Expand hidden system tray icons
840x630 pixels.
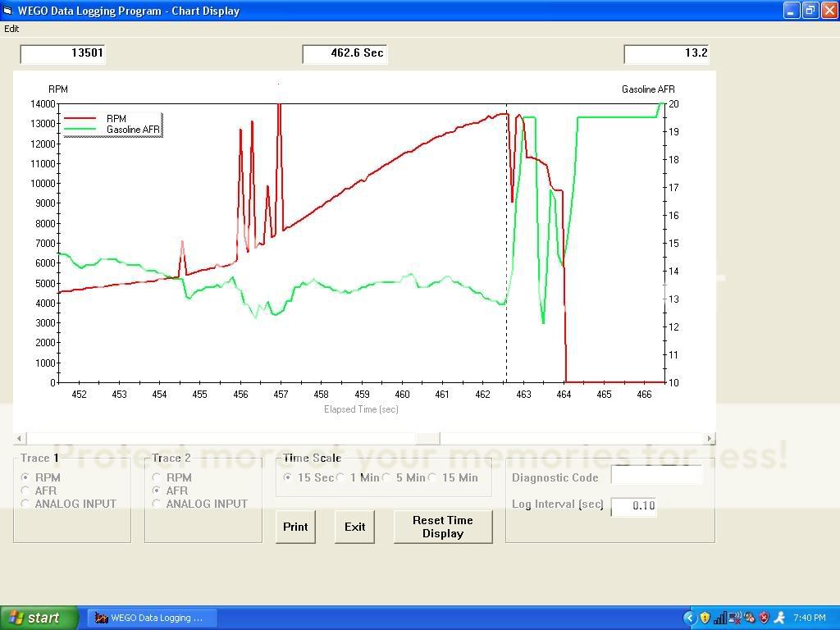690,618
